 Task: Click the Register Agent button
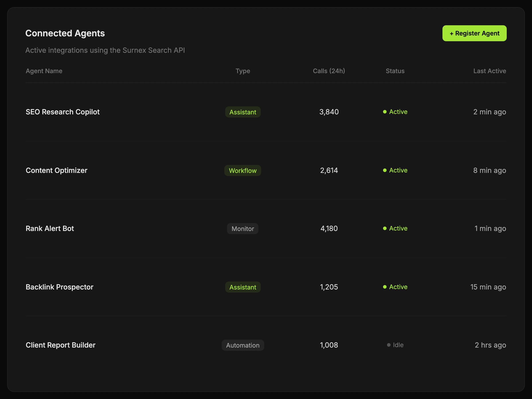(474, 33)
